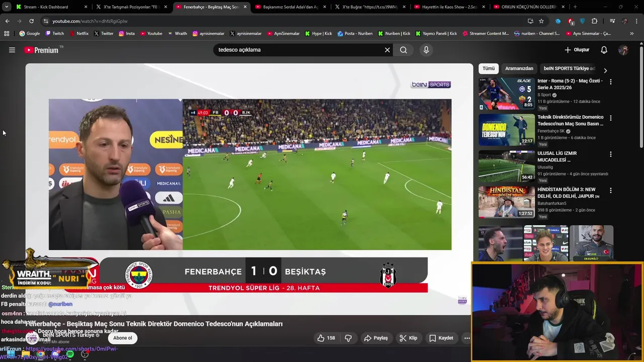Select the Aramanızdan filter chip

click(x=519, y=68)
